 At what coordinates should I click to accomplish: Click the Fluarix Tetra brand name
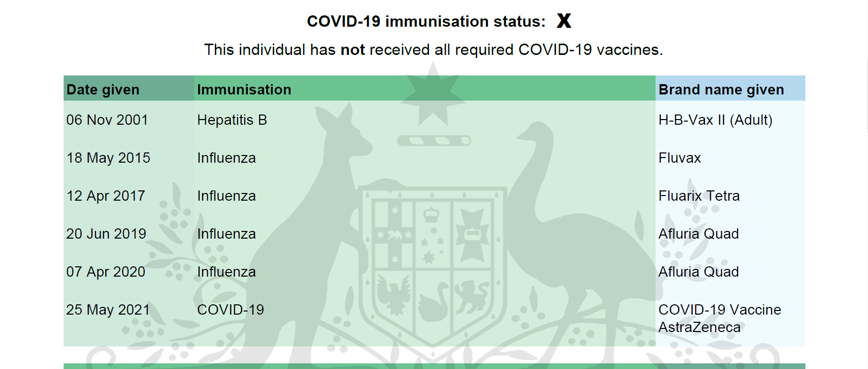coord(699,196)
